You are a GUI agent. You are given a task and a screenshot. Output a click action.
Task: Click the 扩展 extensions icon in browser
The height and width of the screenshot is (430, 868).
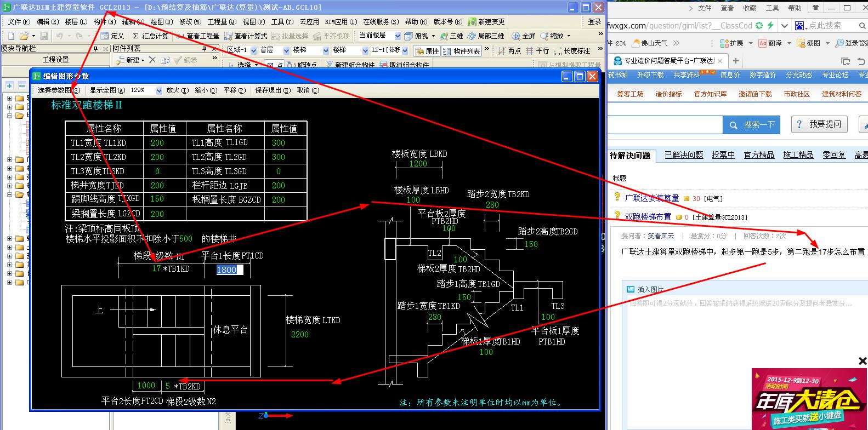click(x=725, y=43)
